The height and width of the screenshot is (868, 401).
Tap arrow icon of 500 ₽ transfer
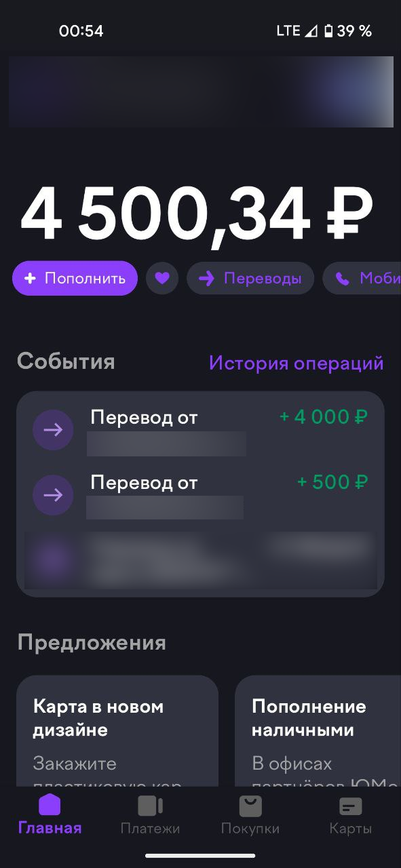[53, 495]
